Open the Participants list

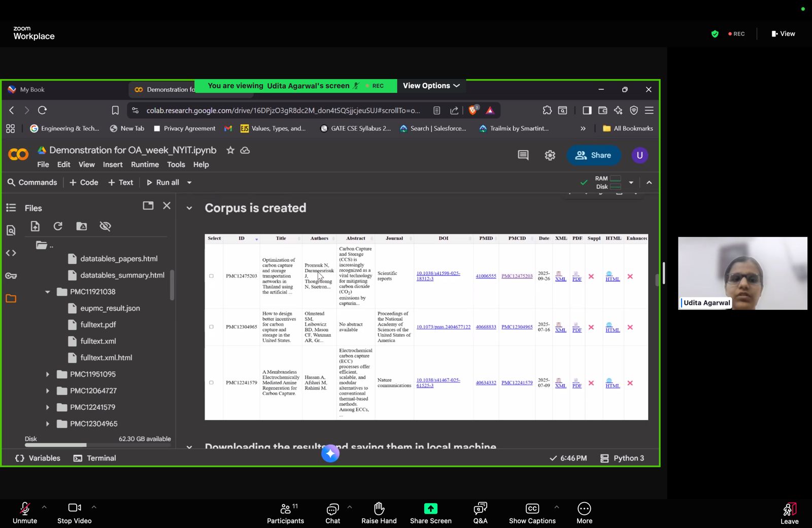[x=285, y=513]
